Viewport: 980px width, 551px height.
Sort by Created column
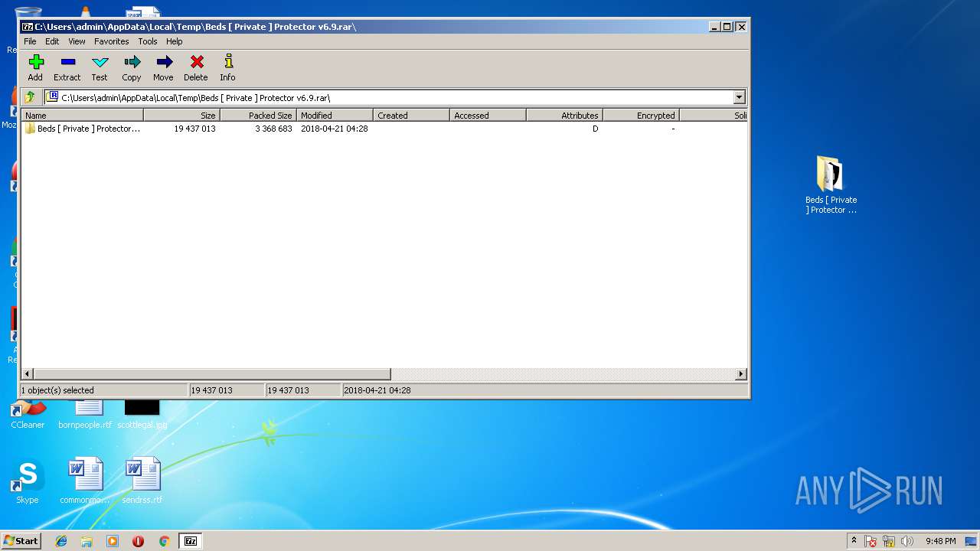(412, 116)
